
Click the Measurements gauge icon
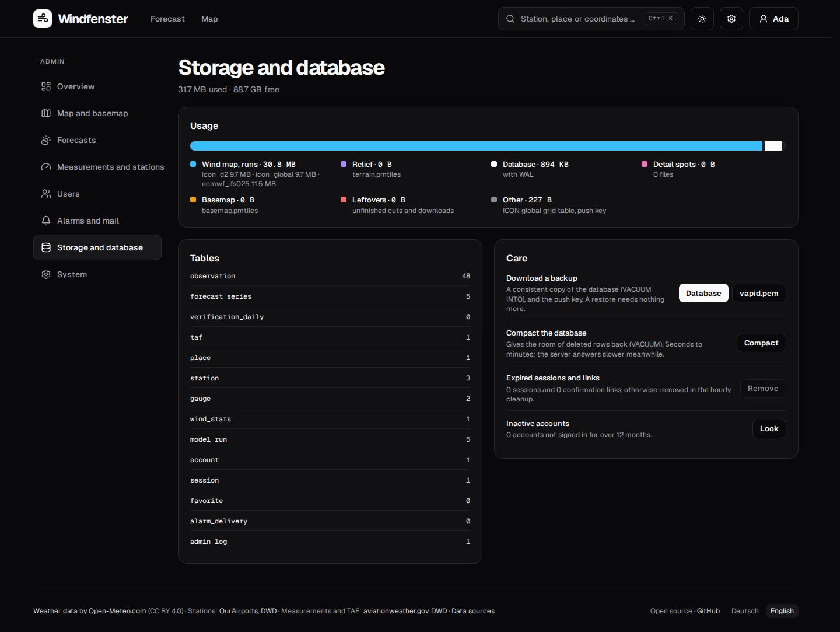[x=46, y=167]
